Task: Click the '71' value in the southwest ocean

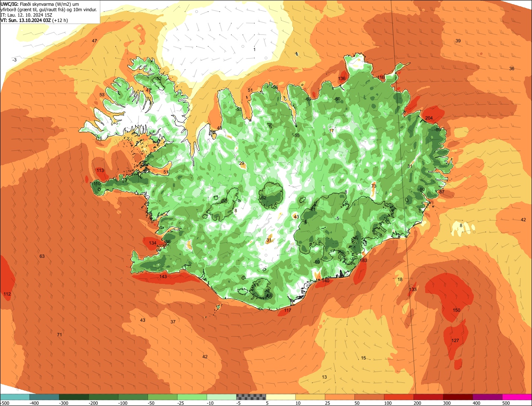Action: 59,335
